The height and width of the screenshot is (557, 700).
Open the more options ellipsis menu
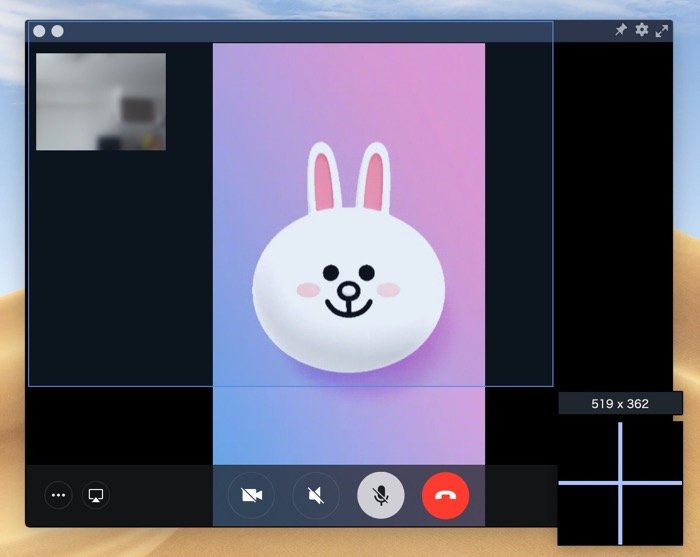(x=58, y=495)
